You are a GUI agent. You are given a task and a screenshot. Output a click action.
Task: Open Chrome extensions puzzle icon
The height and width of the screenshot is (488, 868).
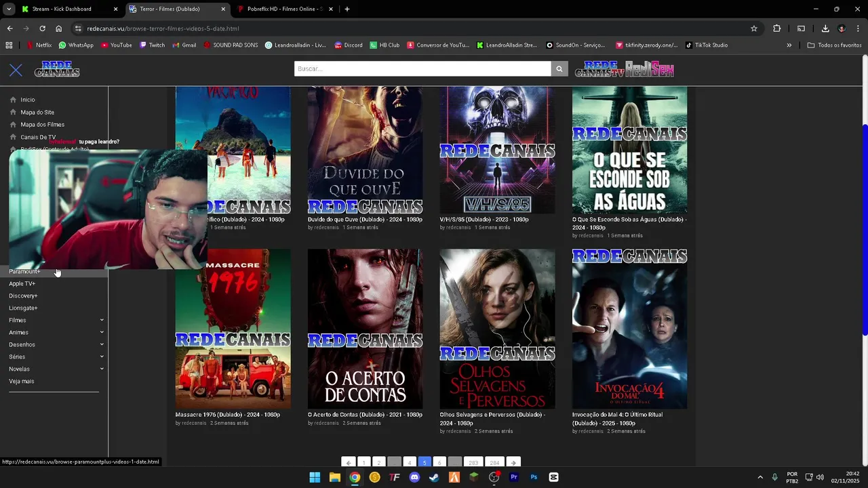[x=776, y=28]
